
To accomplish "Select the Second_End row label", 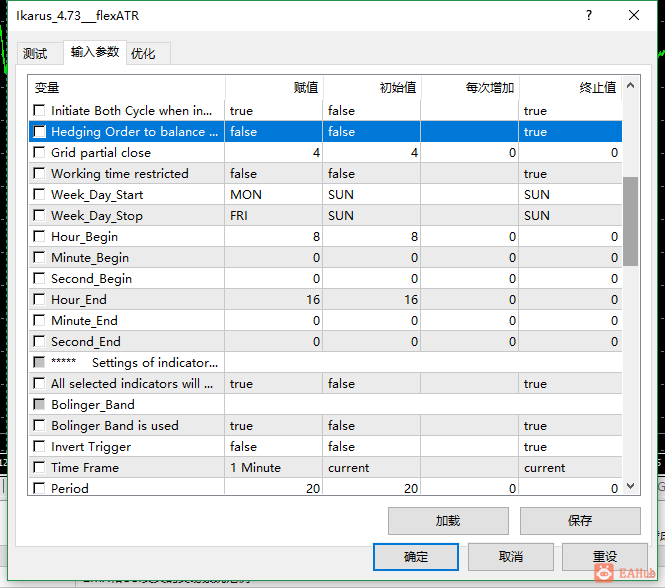I will 86,342.
